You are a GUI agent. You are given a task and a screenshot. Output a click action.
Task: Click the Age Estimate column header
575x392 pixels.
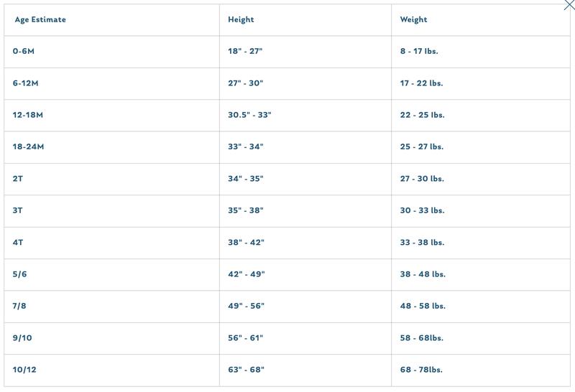coord(40,19)
